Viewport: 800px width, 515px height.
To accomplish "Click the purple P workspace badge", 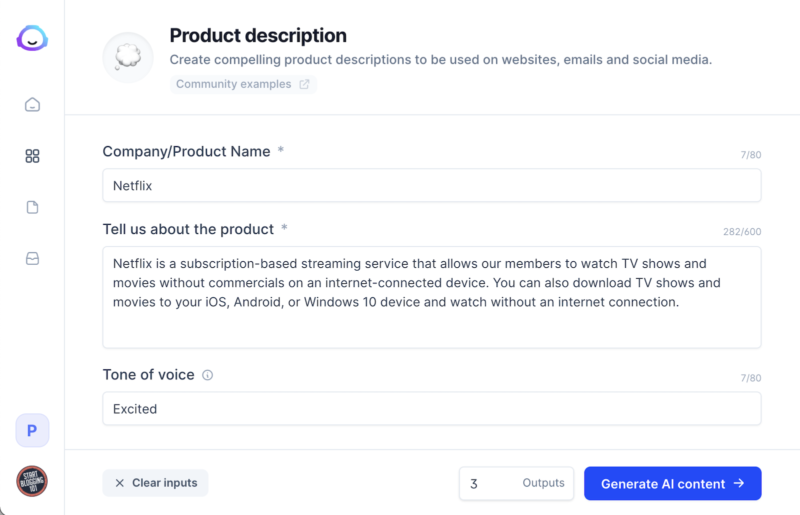I will coord(32,431).
